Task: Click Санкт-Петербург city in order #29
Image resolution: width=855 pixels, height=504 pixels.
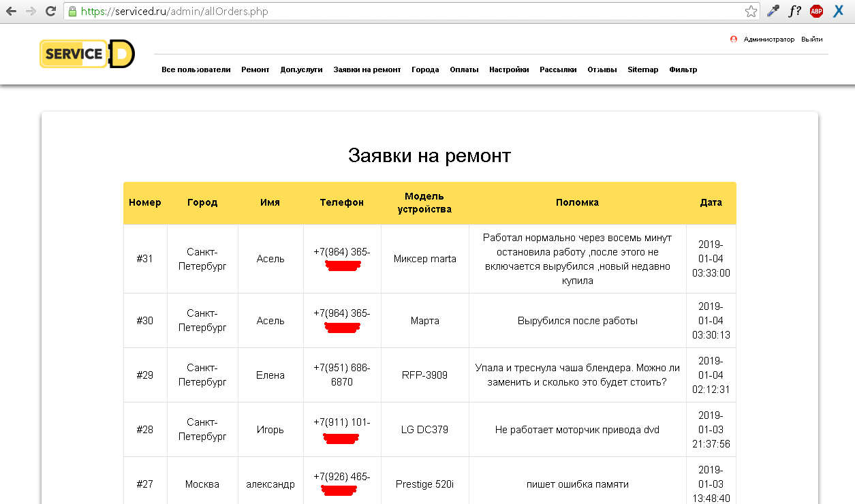Action: point(202,375)
